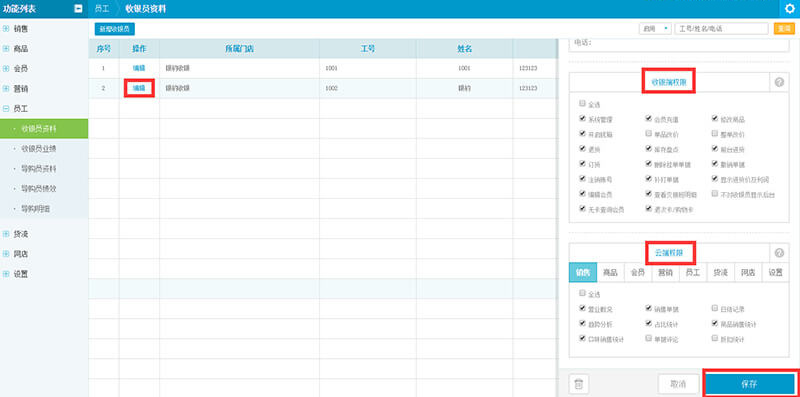Enable 不对收银员显示后台 checkbox
This screenshot has width=800, height=397.
pyautogui.click(x=715, y=194)
